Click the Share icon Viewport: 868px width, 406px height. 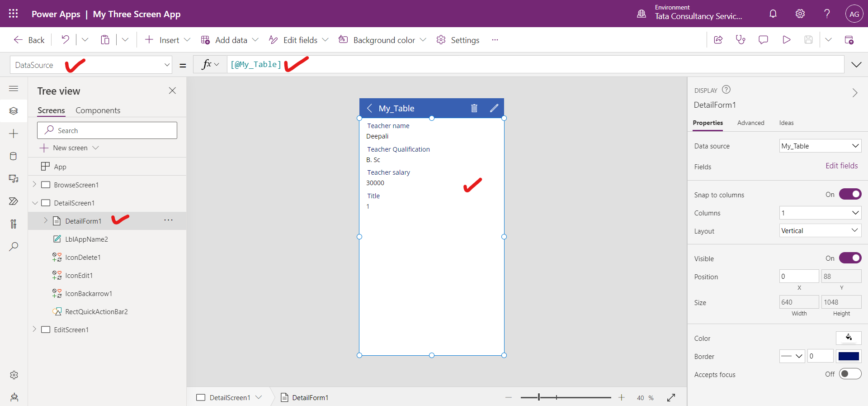[x=718, y=40]
